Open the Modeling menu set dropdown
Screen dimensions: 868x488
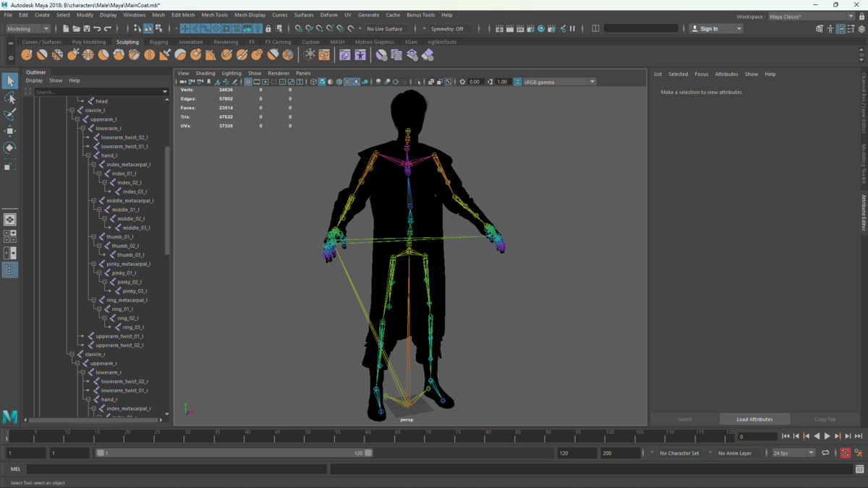pos(27,29)
